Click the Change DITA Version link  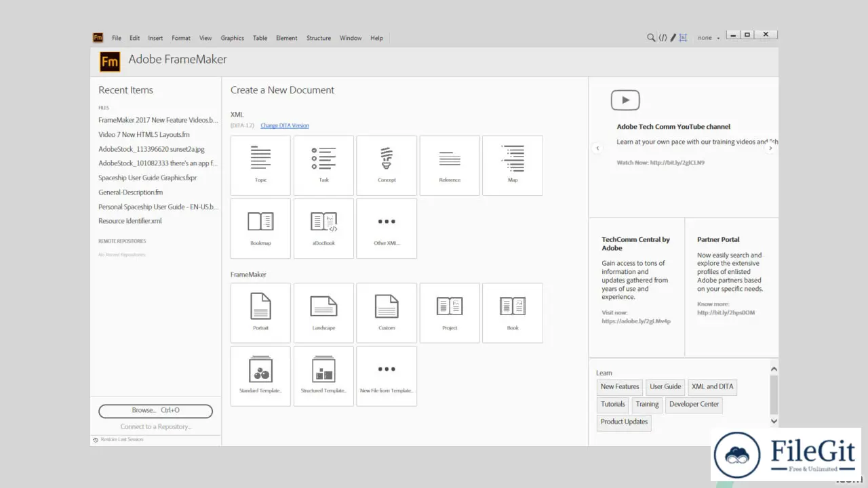click(285, 125)
